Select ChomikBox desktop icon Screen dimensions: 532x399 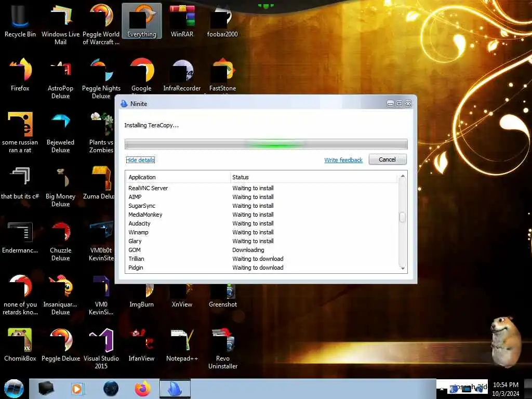pos(20,345)
